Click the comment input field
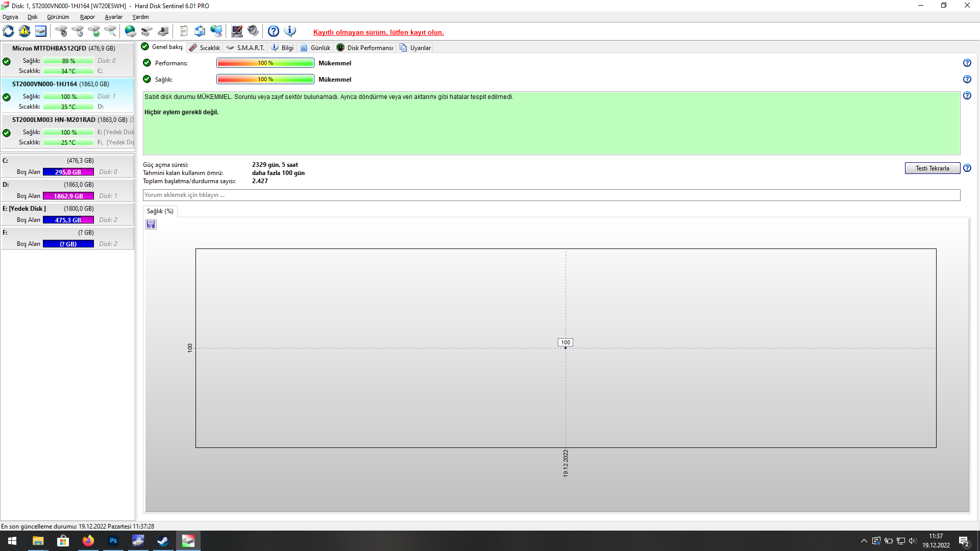Image resolution: width=980 pixels, height=551 pixels. [x=551, y=195]
